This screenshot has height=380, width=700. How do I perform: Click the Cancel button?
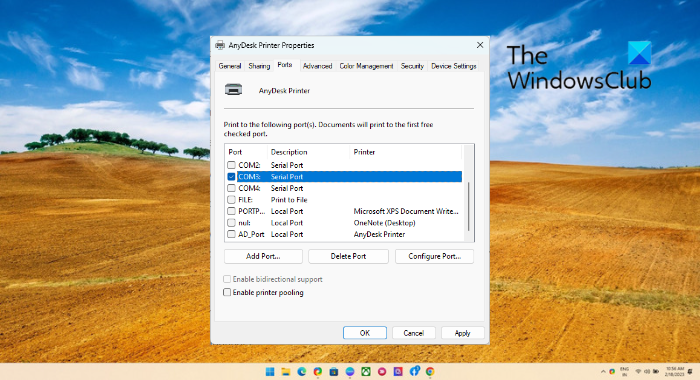413,333
